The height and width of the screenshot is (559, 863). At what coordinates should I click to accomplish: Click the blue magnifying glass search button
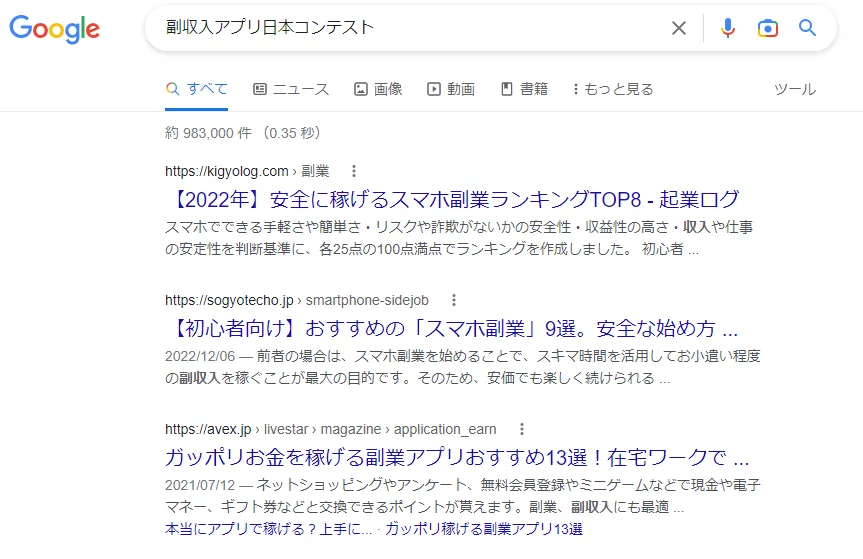pyautogui.click(x=807, y=29)
